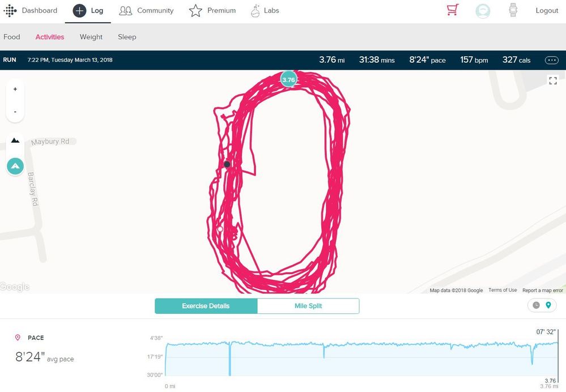Open the Weight tab
The image size is (566, 392).
click(91, 37)
